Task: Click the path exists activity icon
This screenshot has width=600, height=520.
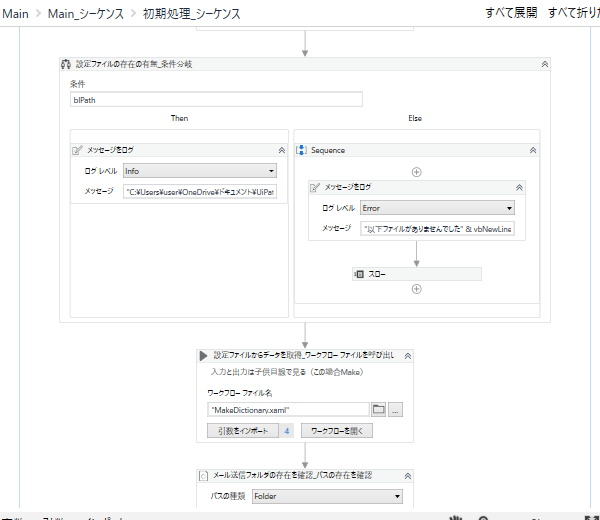Action: (204, 476)
